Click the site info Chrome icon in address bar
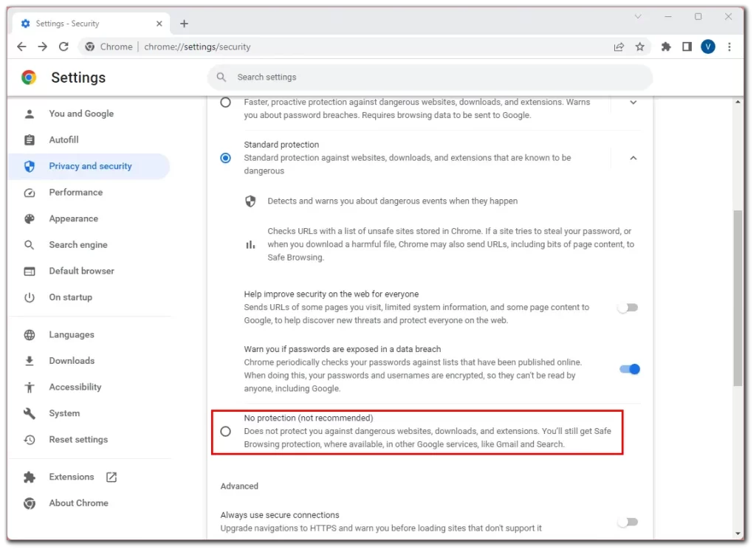 (89, 46)
